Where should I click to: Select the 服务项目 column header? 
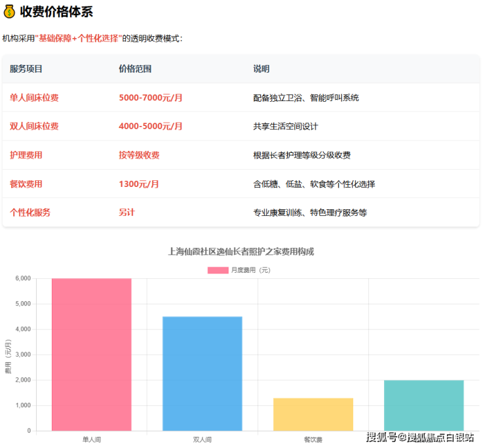click(26, 69)
